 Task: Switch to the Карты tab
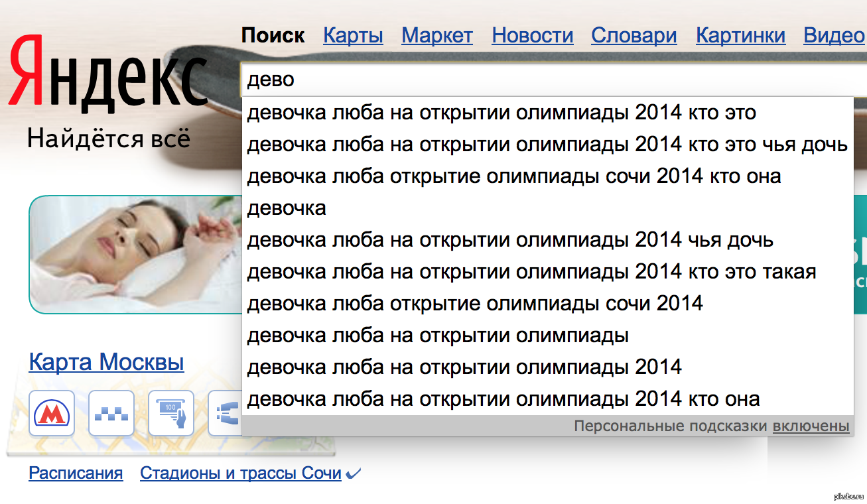click(x=353, y=35)
